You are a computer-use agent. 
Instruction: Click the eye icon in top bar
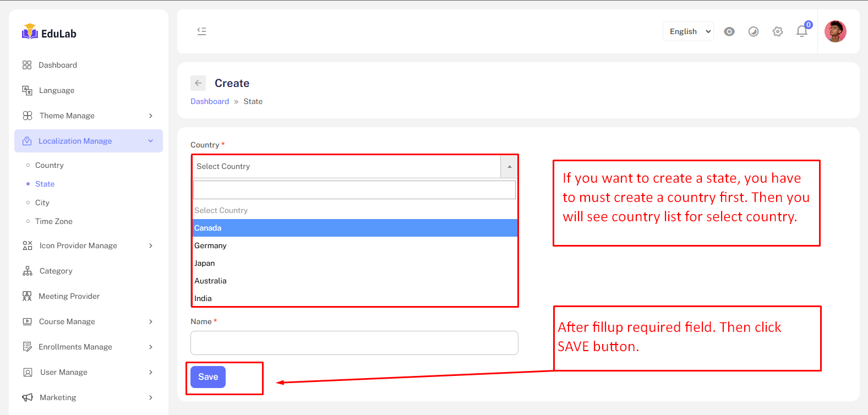(729, 31)
